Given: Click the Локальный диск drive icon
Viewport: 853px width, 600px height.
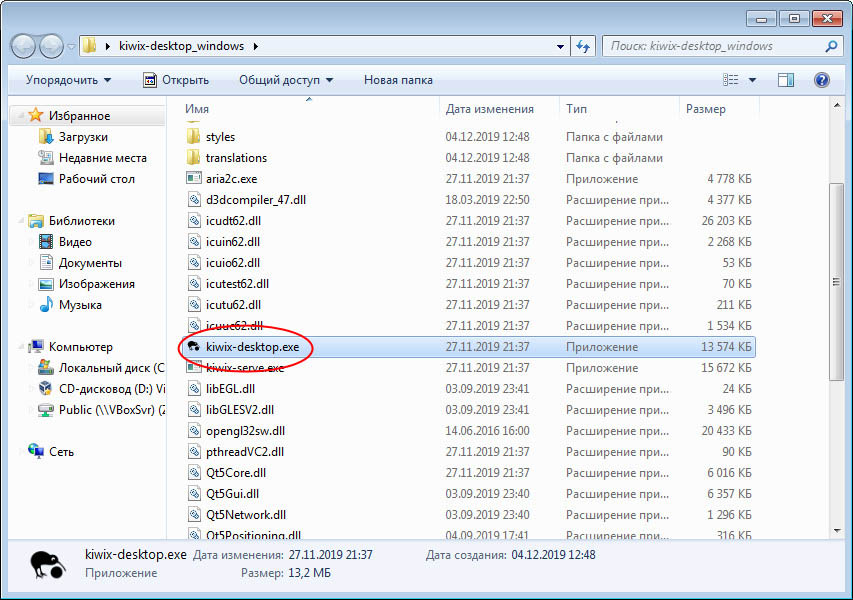Looking at the screenshot, I should 46,367.
